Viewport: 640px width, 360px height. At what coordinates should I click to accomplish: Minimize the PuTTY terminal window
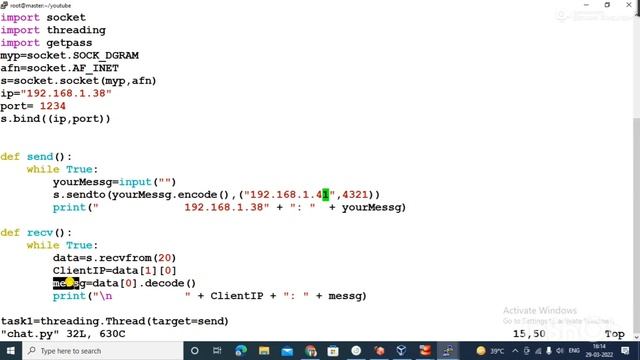pyautogui.click(x=587, y=5)
